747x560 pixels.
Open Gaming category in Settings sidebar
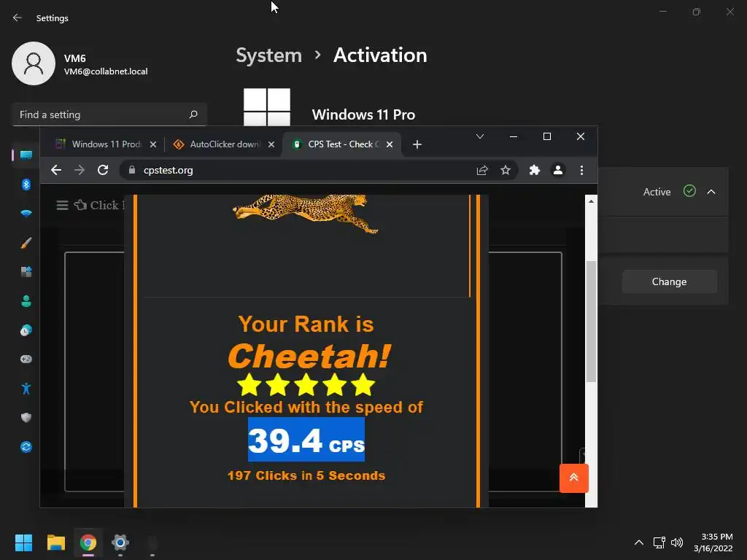tap(26, 359)
